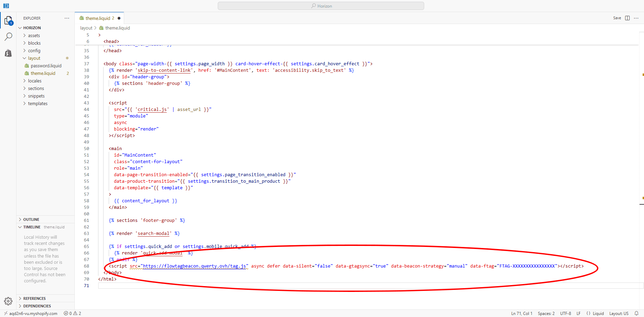Open the editor more-actions ellipsis menu
This screenshot has height=317, width=644.
coord(636,18)
